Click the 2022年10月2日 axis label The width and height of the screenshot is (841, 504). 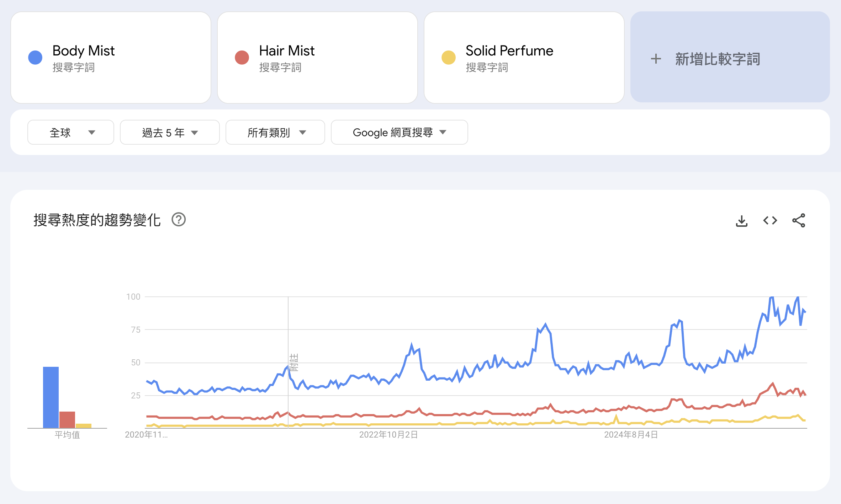pos(388,435)
